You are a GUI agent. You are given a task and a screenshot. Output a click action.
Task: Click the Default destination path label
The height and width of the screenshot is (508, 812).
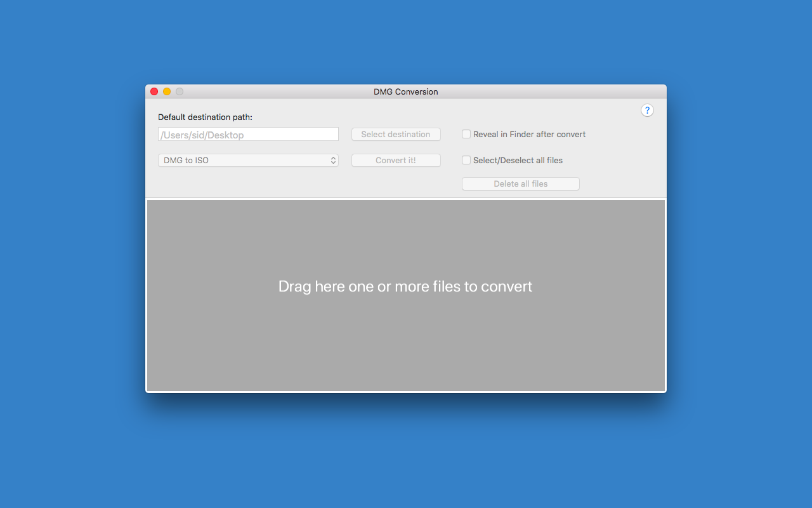pos(206,117)
